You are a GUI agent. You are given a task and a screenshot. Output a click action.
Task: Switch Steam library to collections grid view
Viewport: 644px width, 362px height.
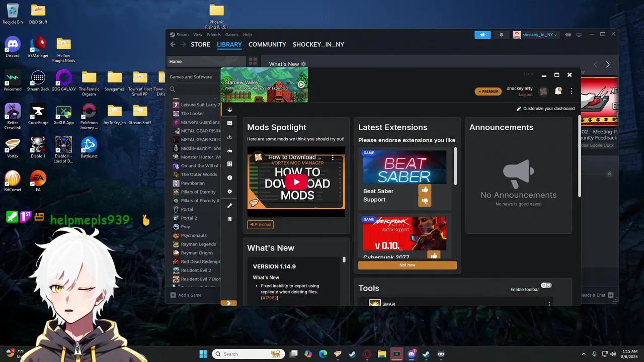(x=253, y=61)
